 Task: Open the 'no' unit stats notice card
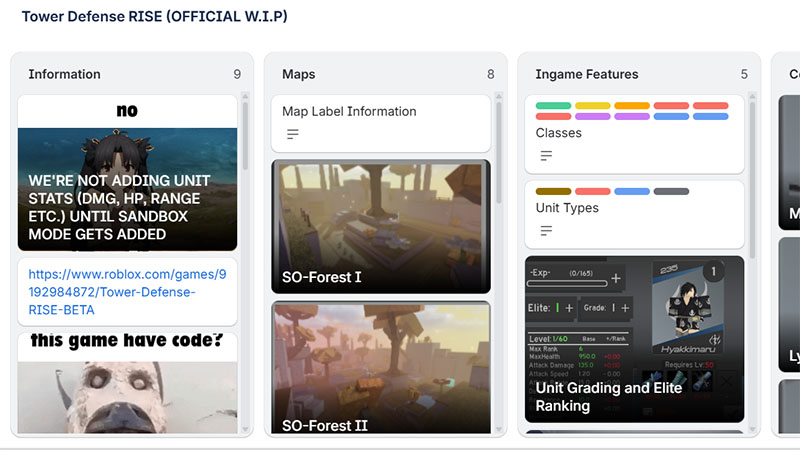coord(127,173)
